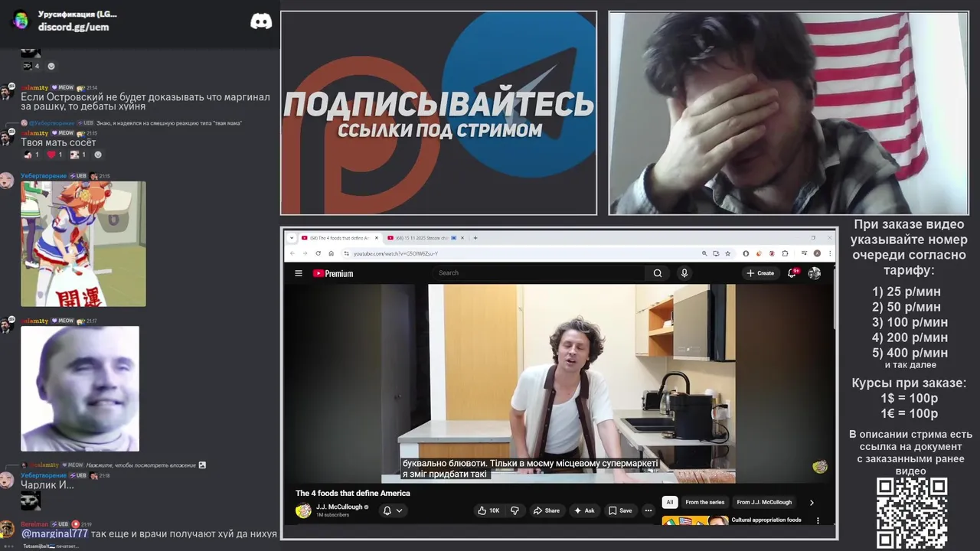The width and height of the screenshot is (980, 551).
Task: Click the browser address bar URL
Action: coord(396,253)
